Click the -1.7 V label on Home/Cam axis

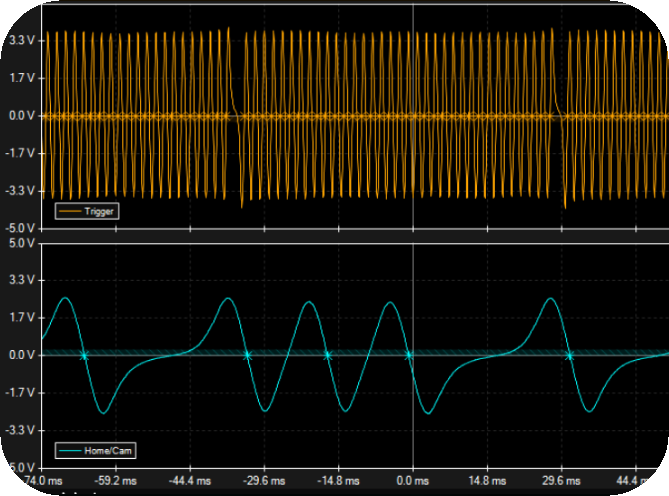pyautogui.click(x=19, y=393)
